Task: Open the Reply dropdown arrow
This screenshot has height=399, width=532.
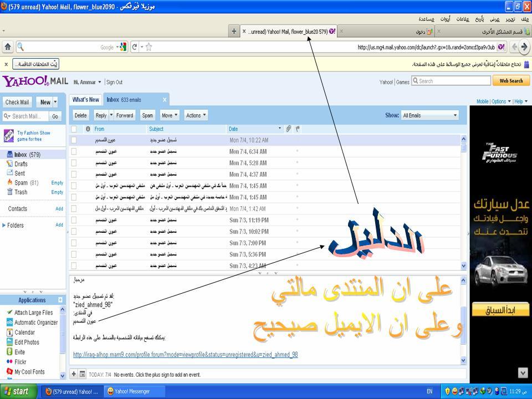Action: (111, 115)
